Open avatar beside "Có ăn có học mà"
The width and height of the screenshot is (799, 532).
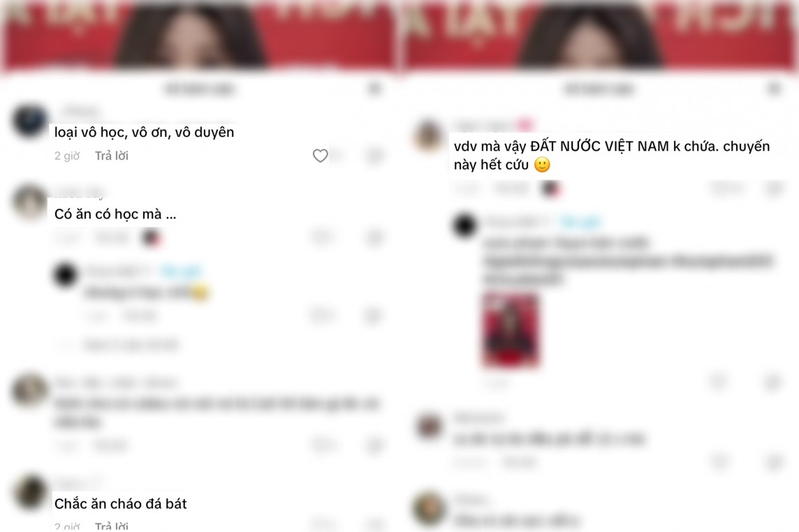coord(30,202)
